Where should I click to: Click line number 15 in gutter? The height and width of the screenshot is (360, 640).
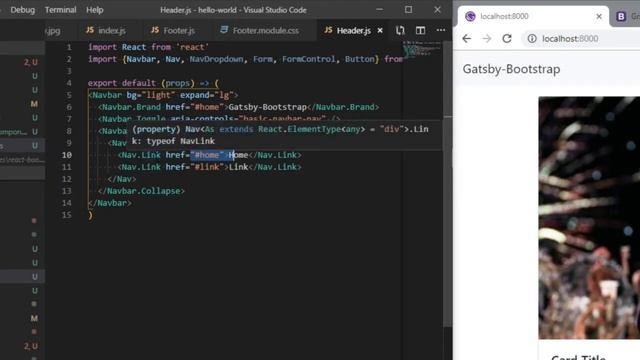pos(67,215)
